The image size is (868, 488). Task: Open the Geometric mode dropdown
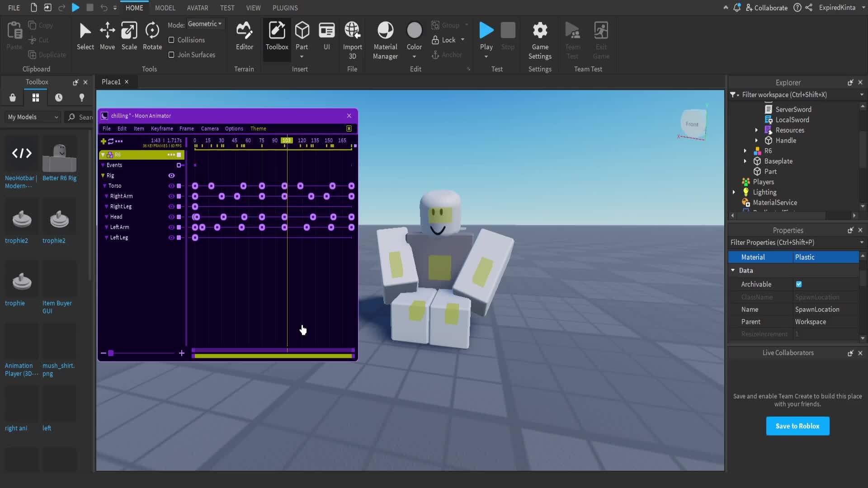click(x=205, y=23)
